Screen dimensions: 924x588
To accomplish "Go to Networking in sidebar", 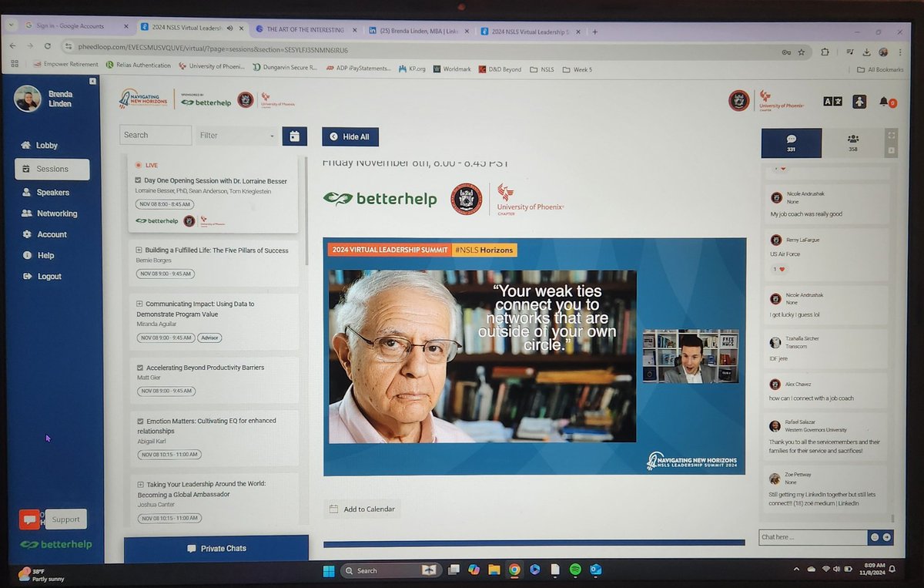I will pos(49,213).
